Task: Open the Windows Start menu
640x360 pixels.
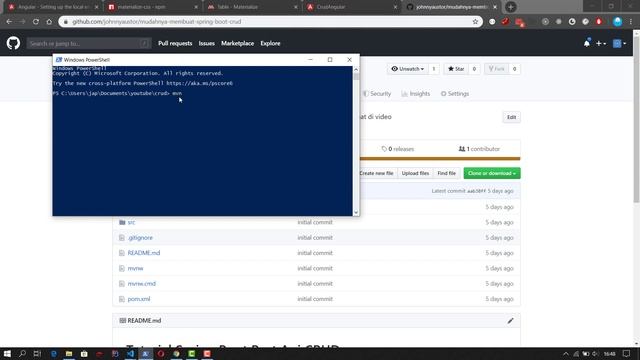Action: (x=7, y=354)
